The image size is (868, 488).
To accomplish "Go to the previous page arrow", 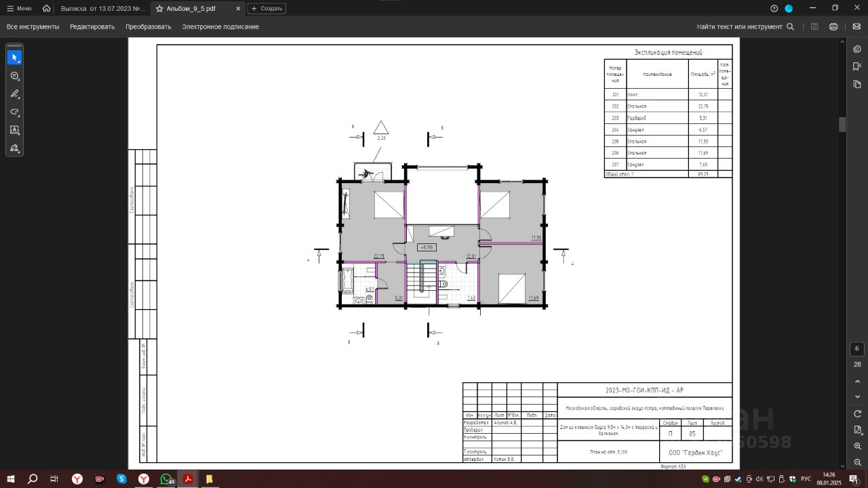I will (x=857, y=382).
